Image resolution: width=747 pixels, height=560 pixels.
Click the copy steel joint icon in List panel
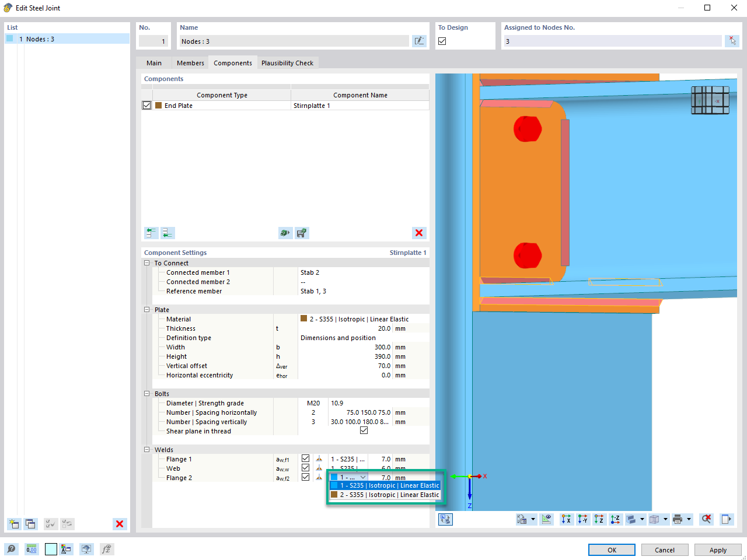click(x=30, y=524)
